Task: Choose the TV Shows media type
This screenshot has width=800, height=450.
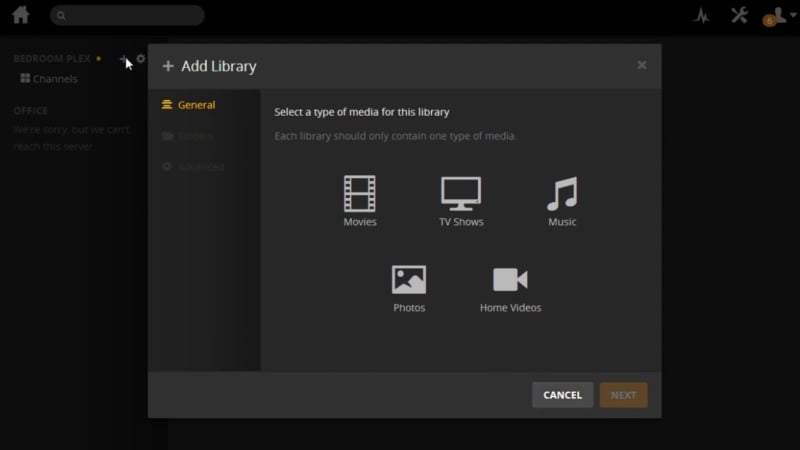Action: coord(461,201)
